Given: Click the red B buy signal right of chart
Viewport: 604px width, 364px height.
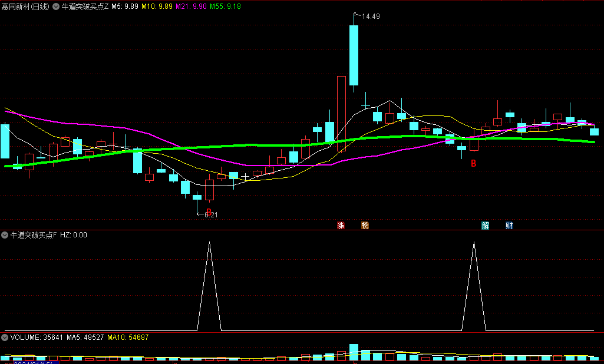Looking at the screenshot, I should (473, 164).
